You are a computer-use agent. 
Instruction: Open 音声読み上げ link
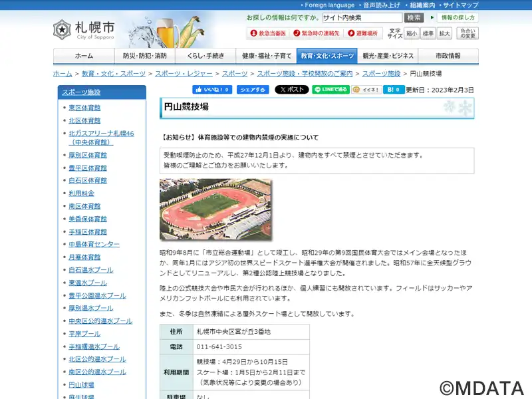coord(381,5)
